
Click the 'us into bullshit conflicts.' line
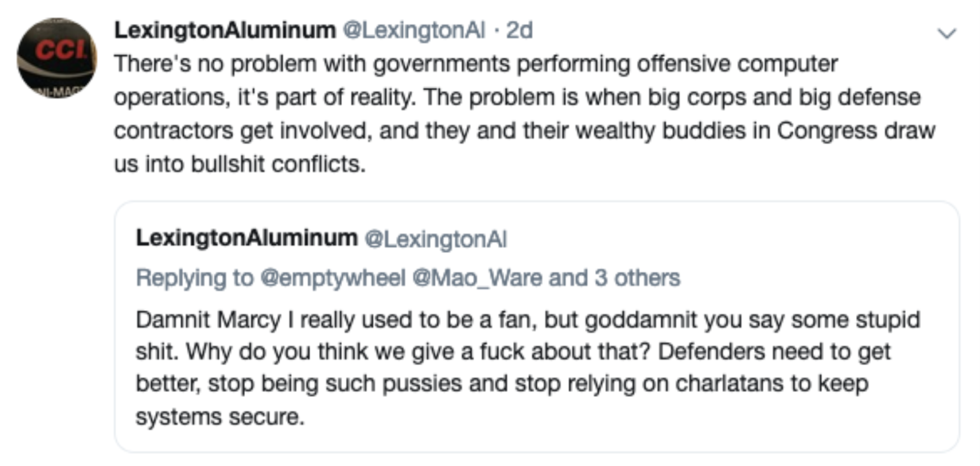tap(240, 164)
